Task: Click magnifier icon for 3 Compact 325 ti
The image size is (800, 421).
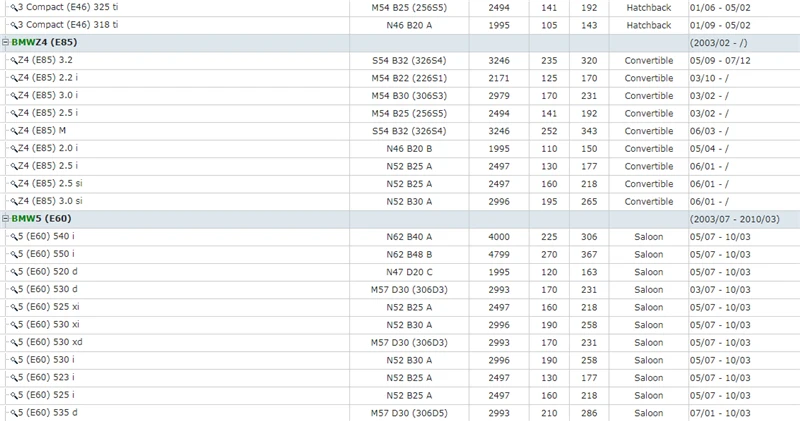Action: click(x=14, y=8)
